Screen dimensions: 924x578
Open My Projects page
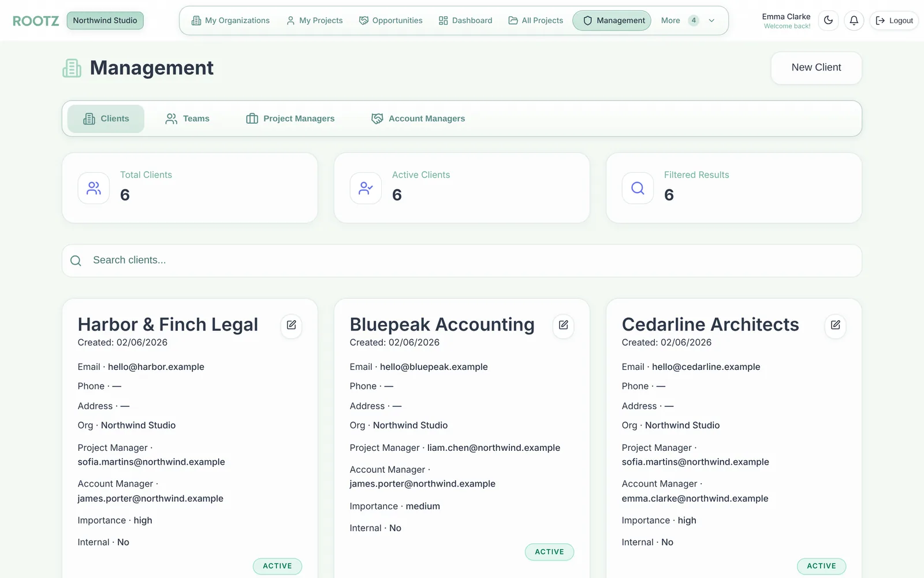[315, 20]
